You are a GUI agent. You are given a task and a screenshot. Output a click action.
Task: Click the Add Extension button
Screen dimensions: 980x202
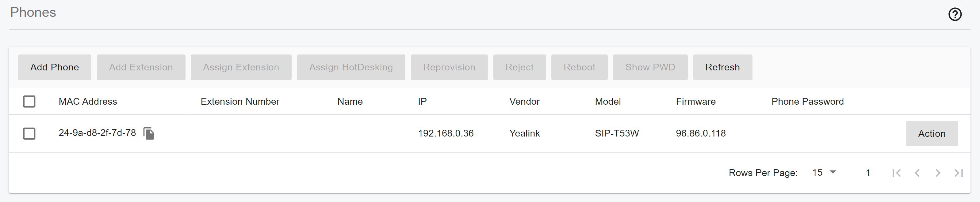[x=141, y=67]
